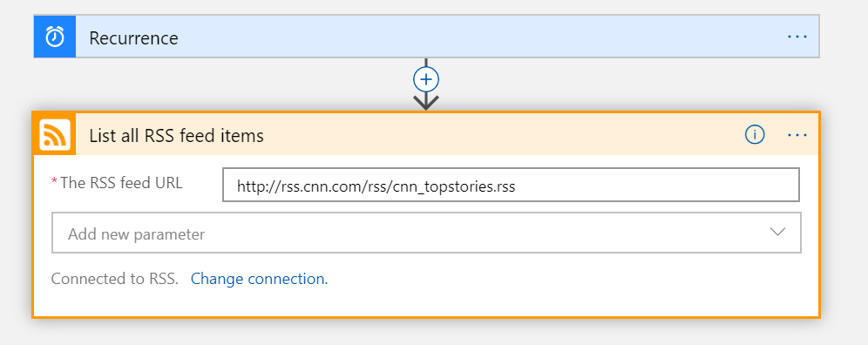Open the Recurrence step ellipsis menu
868x345 pixels.
797,37
